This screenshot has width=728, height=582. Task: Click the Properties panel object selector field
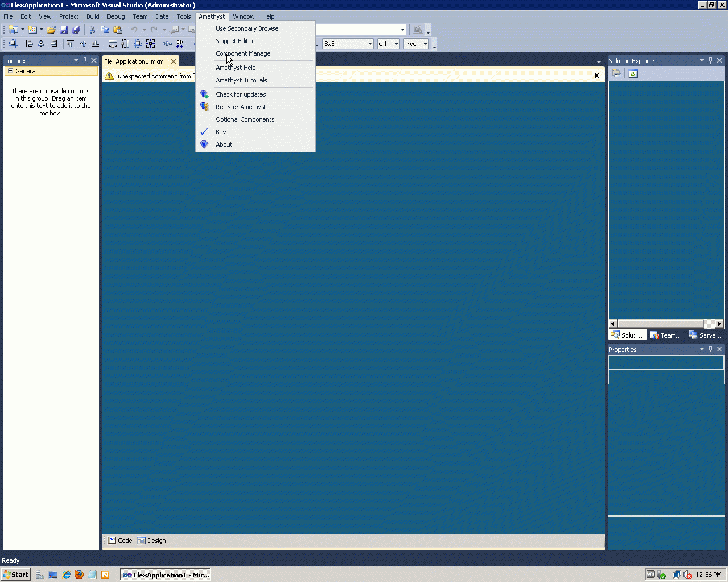[x=666, y=362]
